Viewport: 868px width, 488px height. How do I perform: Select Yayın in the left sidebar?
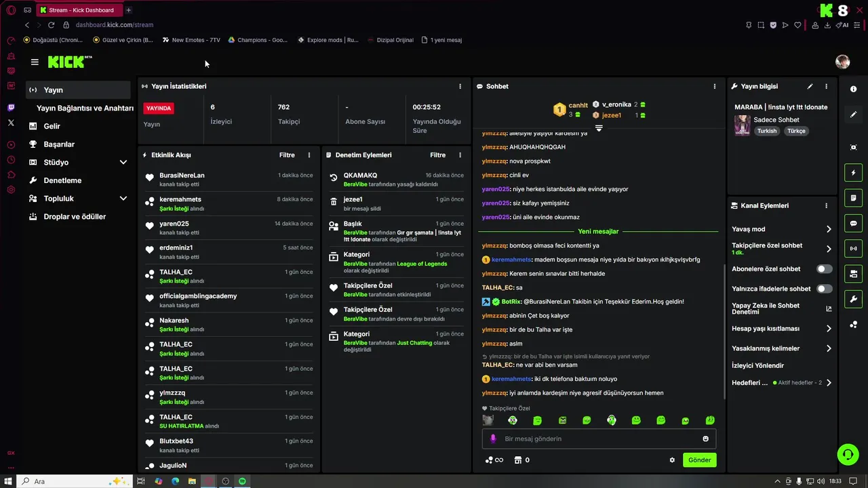[78, 90]
